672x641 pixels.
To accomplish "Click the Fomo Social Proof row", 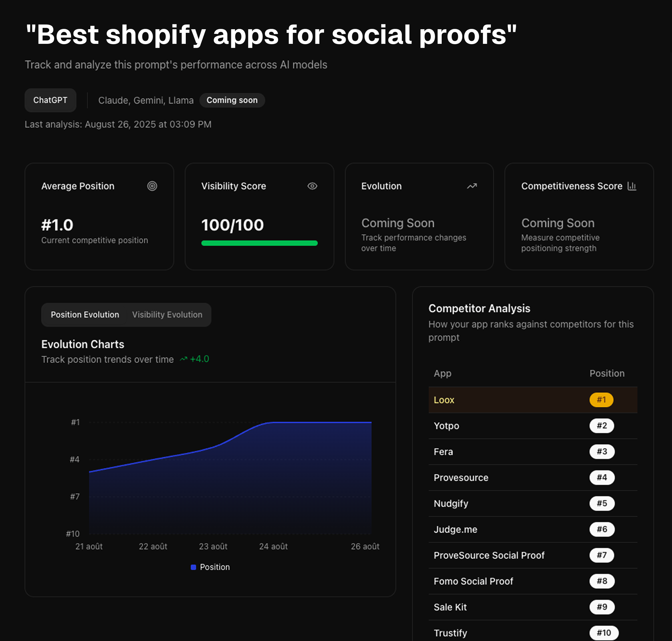I will 533,582.
